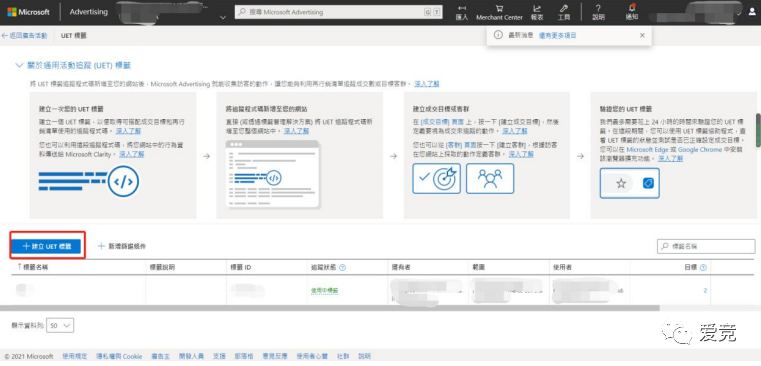This screenshot has height=366, width=761.
Task: Close the 最新消息 notification banner
Action: pos(642,35)
